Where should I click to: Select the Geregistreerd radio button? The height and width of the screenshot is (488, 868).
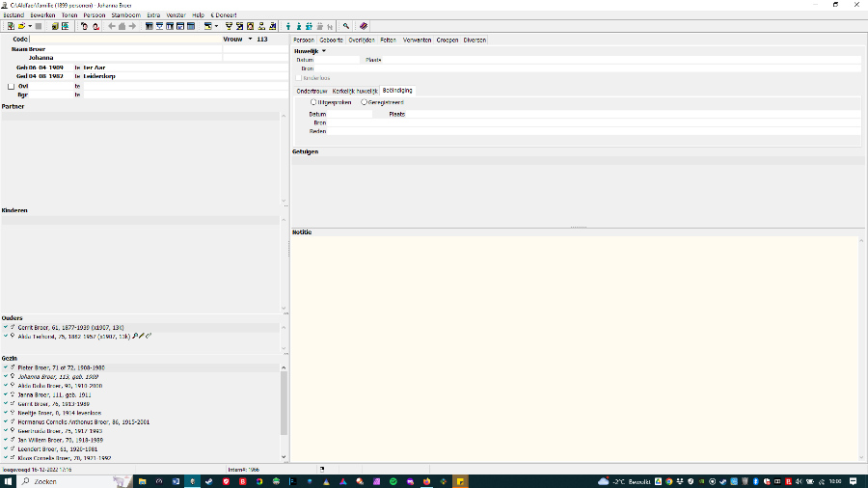coord(364,101)
